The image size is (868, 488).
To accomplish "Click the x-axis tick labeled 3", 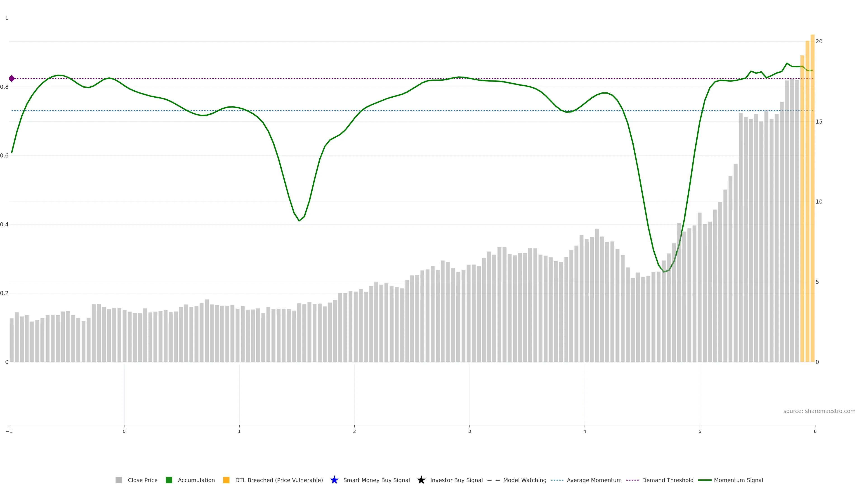I will pyautogui.click(x=469, y=432).
